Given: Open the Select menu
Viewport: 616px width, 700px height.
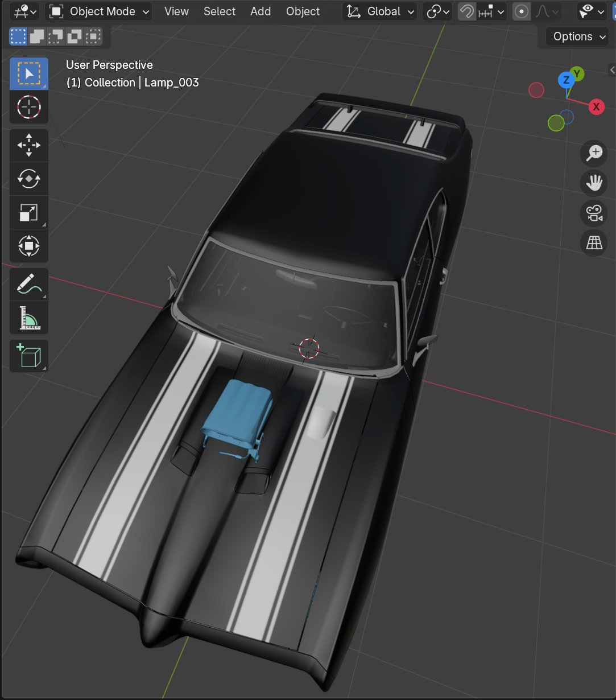Looking at the screenshot, I should click(220, 11).
